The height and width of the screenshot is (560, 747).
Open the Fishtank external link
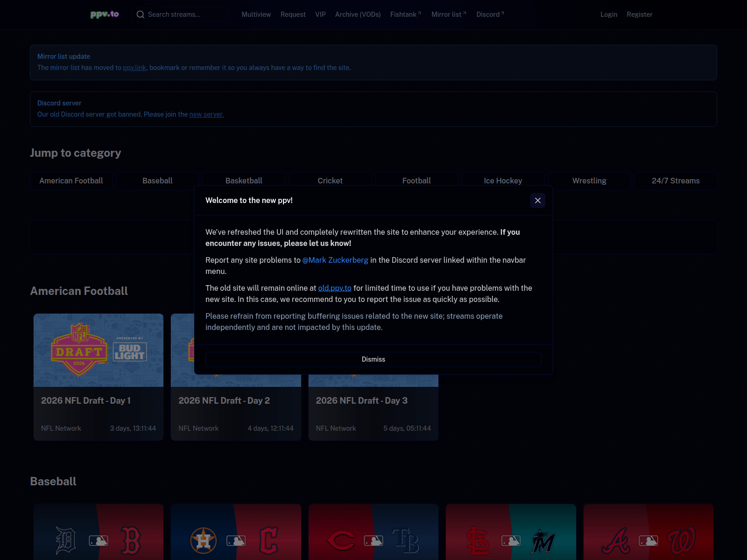tap(406, 14)
